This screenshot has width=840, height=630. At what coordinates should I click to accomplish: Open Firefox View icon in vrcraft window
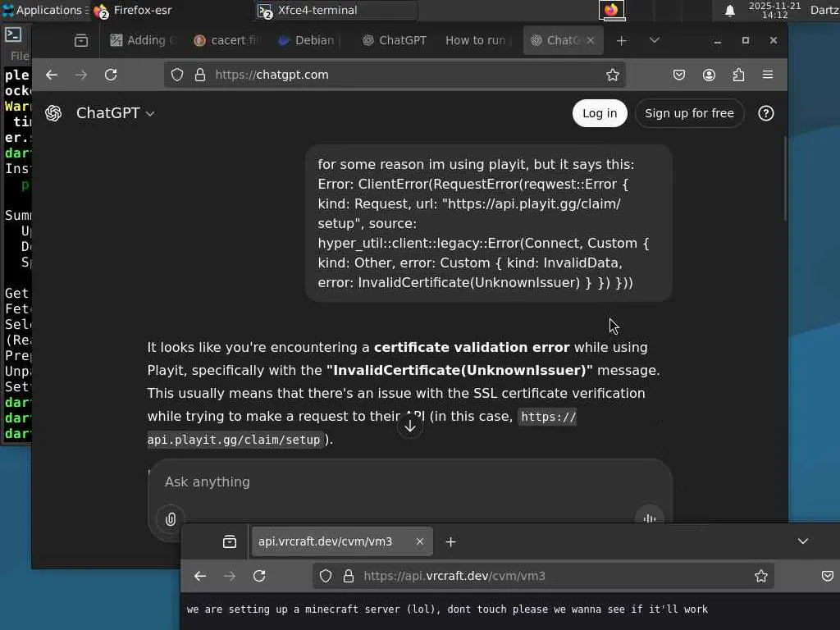pos(230,542)
